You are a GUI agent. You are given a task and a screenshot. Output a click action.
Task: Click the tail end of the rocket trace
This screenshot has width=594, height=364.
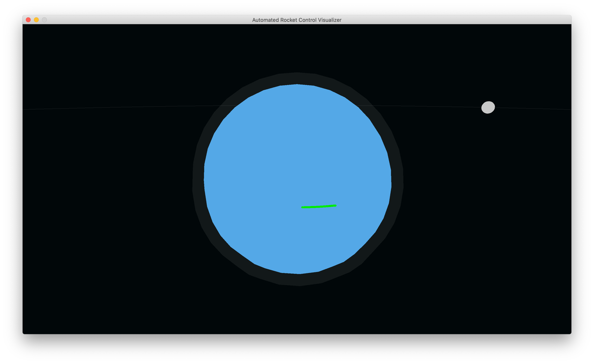(x=302, y=207)
